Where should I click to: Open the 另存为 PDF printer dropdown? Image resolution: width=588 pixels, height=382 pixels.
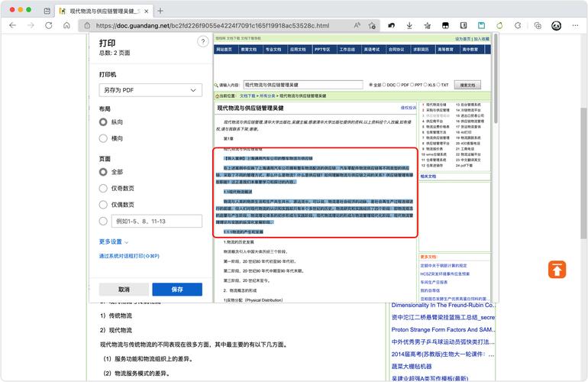coord(150,90)
